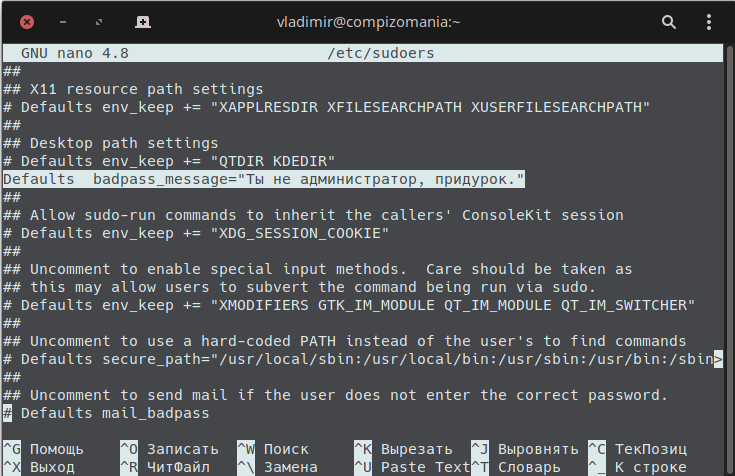
Task: Click the new tab icon in titlebar
Action: [142, 22]
